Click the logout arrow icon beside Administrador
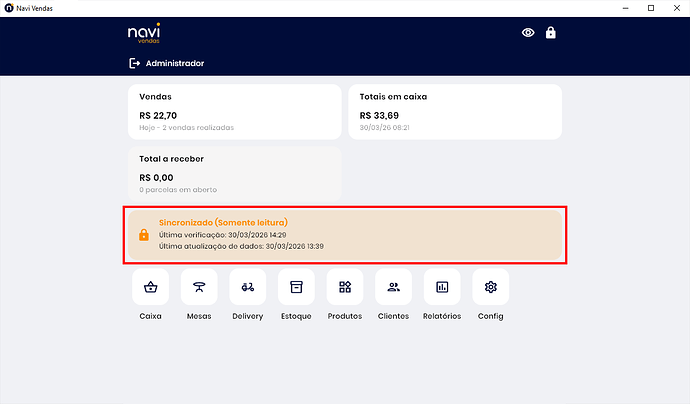The image size is (690, 404). [134, 63]
